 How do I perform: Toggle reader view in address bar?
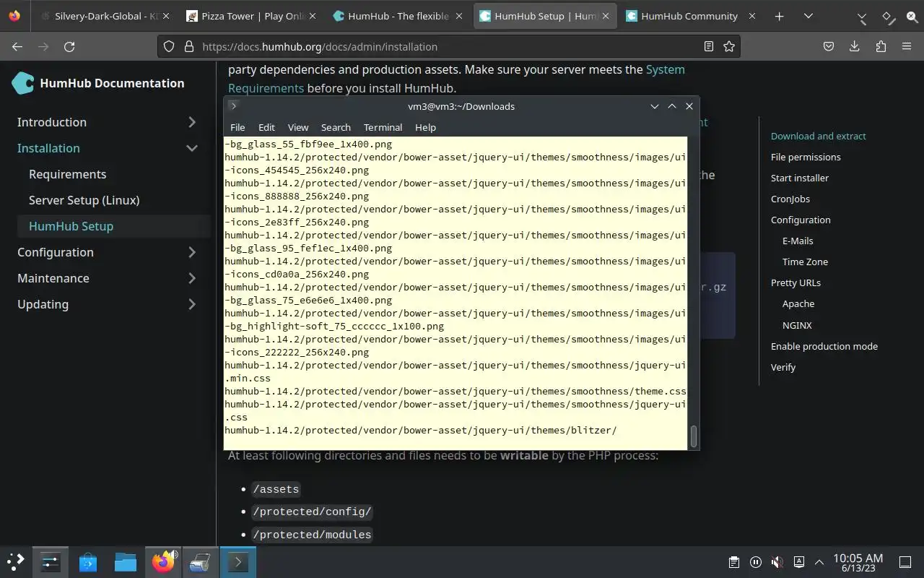pos(709,46)
